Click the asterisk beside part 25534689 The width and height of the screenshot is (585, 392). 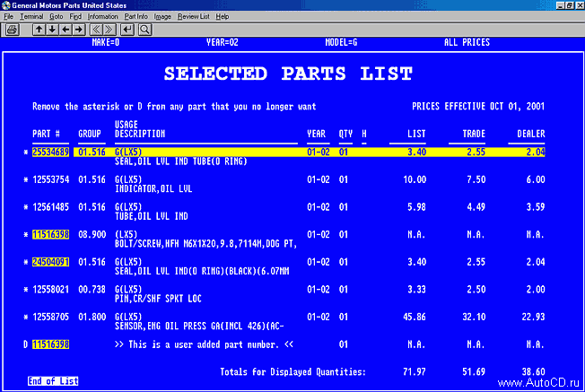pos(26,152)
